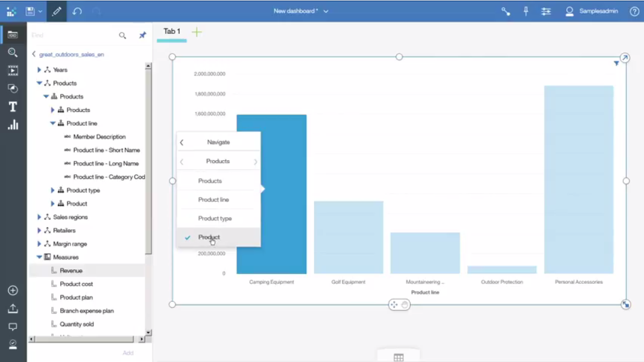Image resolution: width=644 pixels, height=362 pixels.
Task: Open the properties sliders icon
Action: click(x=546, y=11)
